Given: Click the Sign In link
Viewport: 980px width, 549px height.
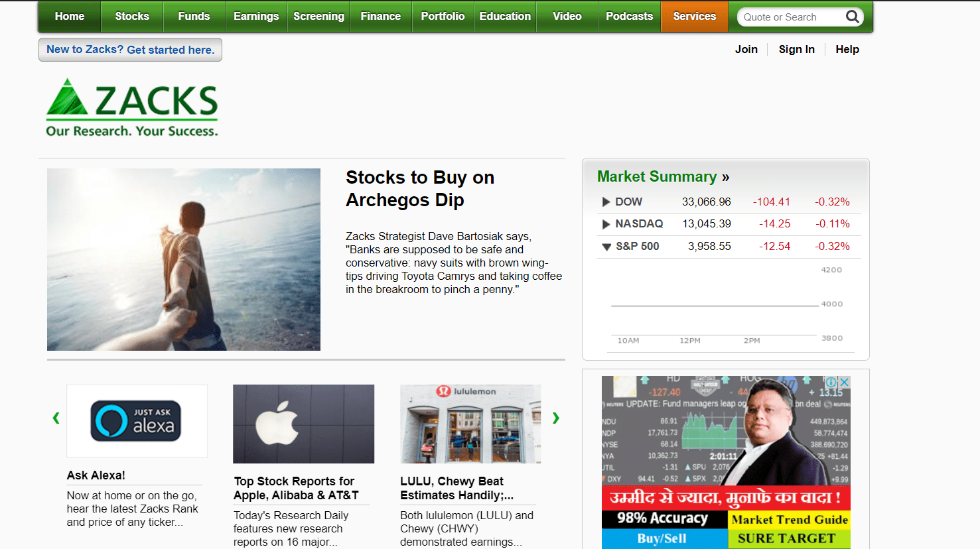Looking at the screenshot, I should tap(797, 49).
